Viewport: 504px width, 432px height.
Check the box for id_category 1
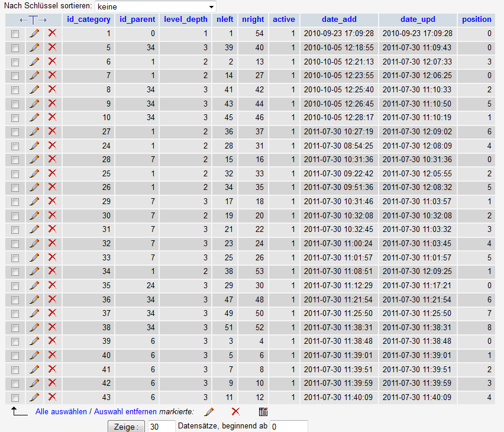15,34
